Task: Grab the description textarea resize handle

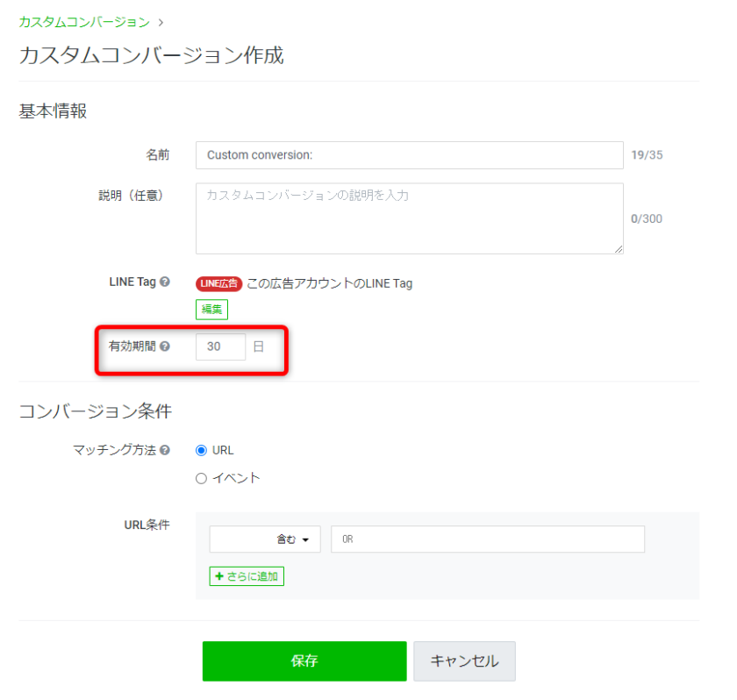Action: 619,249
